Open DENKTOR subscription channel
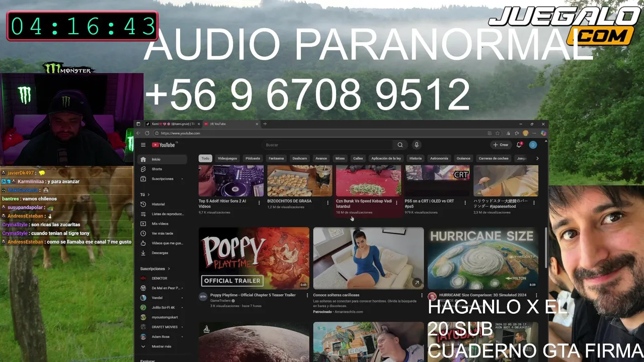Viewport: 644px width, 362px height. click(x=162, y=279)
